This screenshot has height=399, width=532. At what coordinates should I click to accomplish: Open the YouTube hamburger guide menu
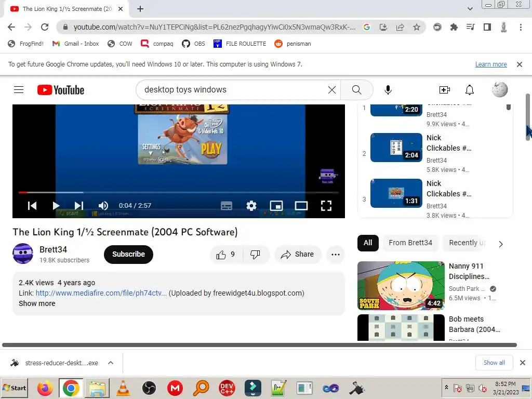coord(19,90)
